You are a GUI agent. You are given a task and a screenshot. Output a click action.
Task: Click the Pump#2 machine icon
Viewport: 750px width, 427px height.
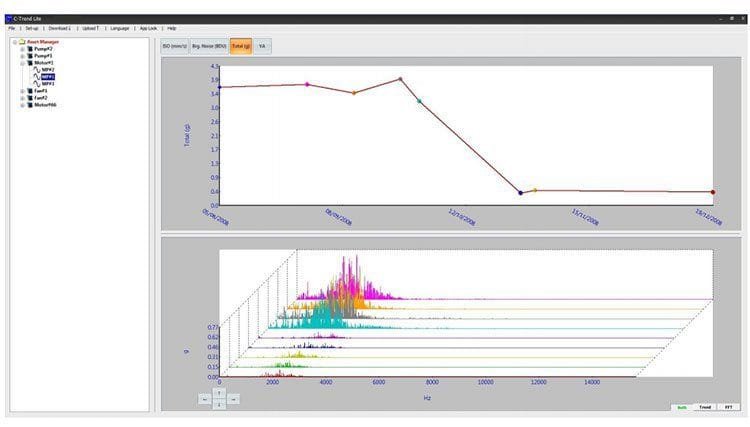29,48
